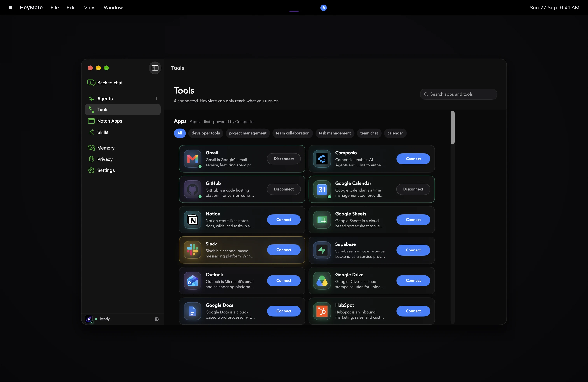Image resolution: width=588 pixels, height=382 pixels.
Task: Filter apps by task management
Action: coord(335,133)
